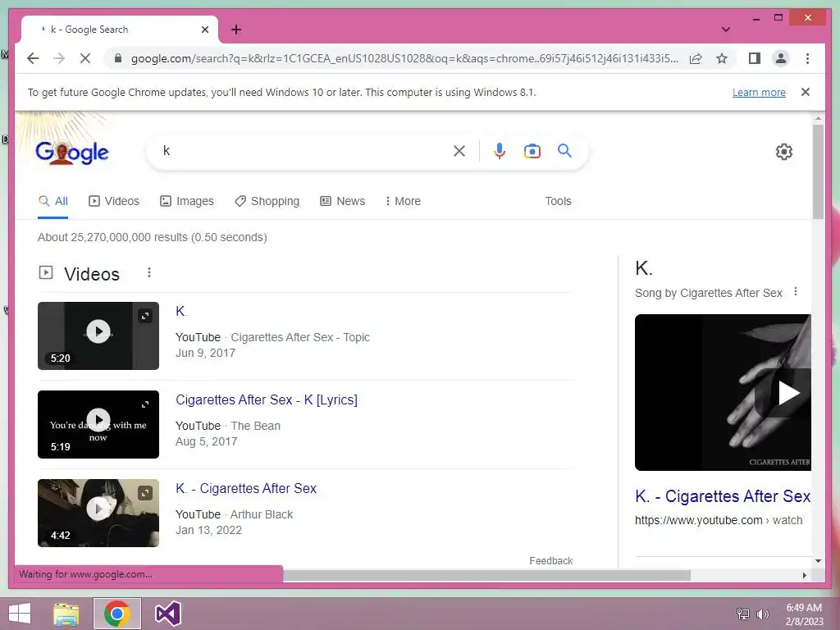This screenshot has width=840, height=630.
Task: Stop loading the page
Action: point(85,58)
